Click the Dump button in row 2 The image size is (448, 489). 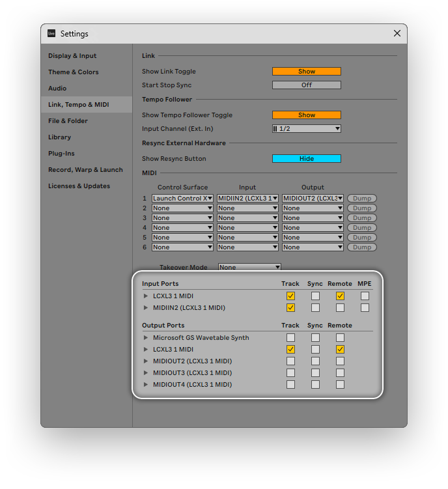(x=362, y=208)
